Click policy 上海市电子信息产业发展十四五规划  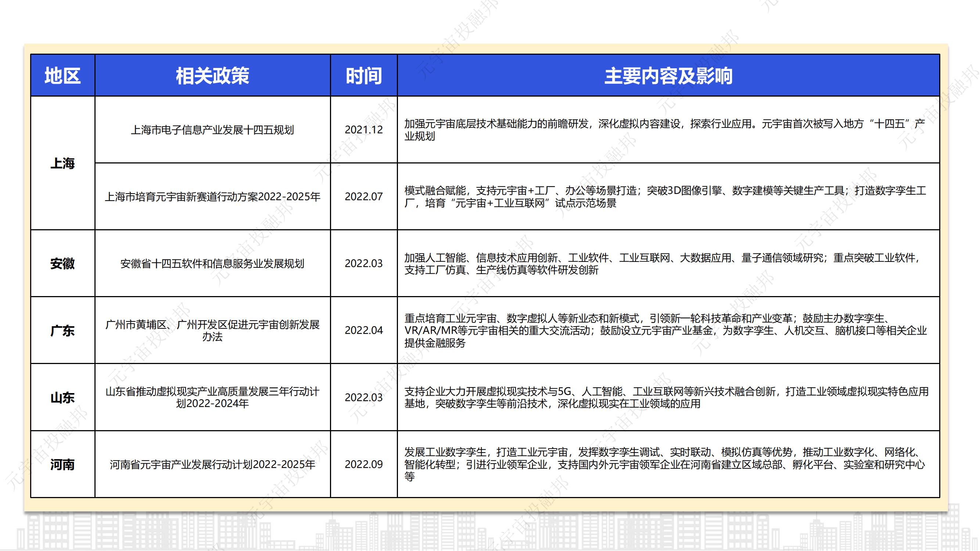tap(212, 130)
